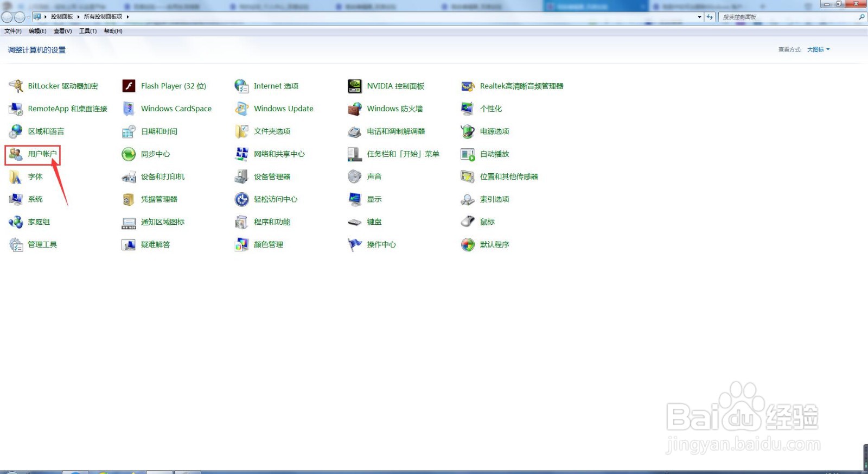Click the 所有控制面板项 breadcrumb
Screen dimensions: 868x474
(x=103, y=17)
